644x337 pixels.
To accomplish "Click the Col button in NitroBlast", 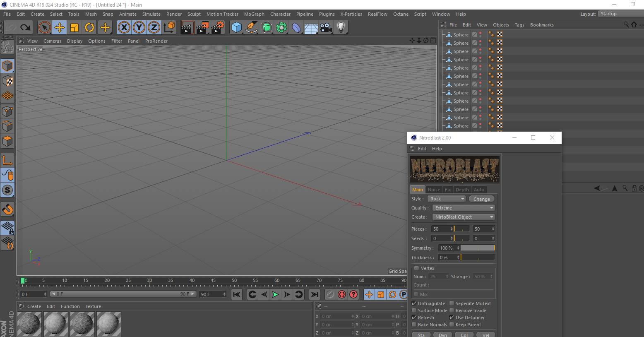I will tap(464, 335).
